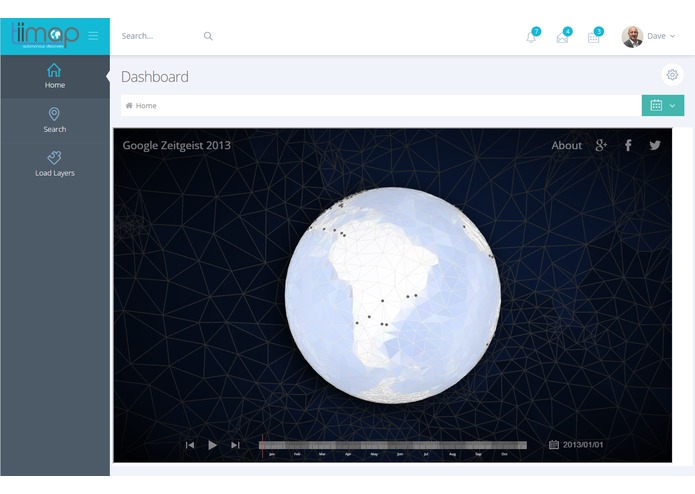Click the green calendar button

pos(656,105)
